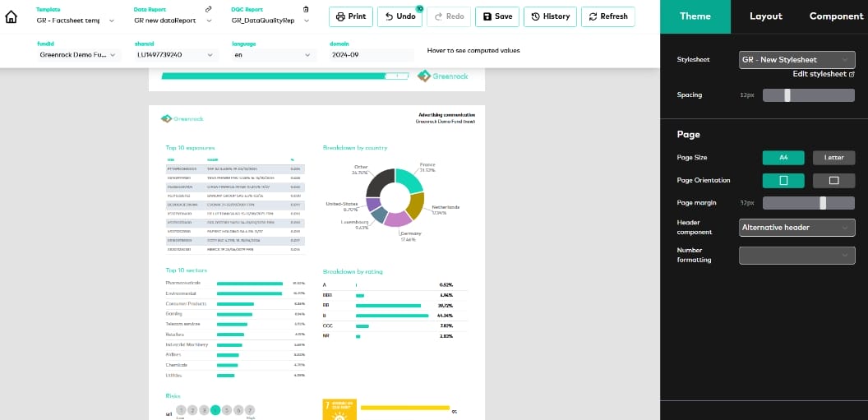Screen dimensions: 868x420
Task: Click the link icon beside Data Report
Action: [208, 9]
